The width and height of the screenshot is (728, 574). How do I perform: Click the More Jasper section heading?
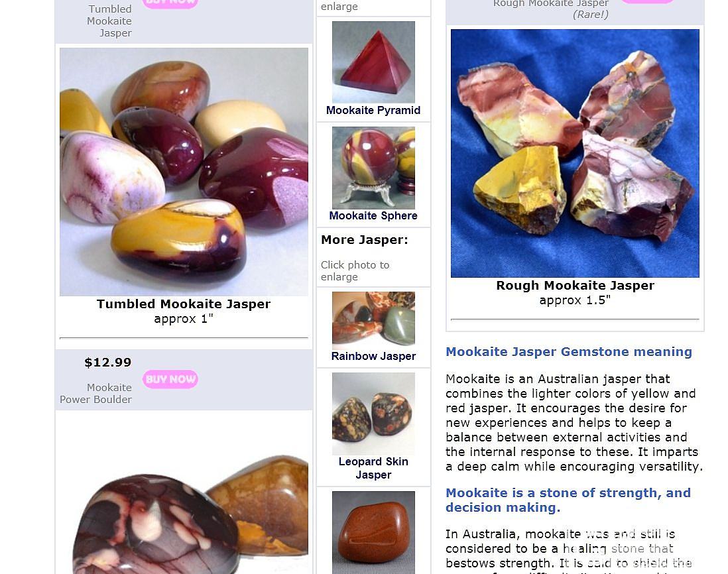pos(365,240)
